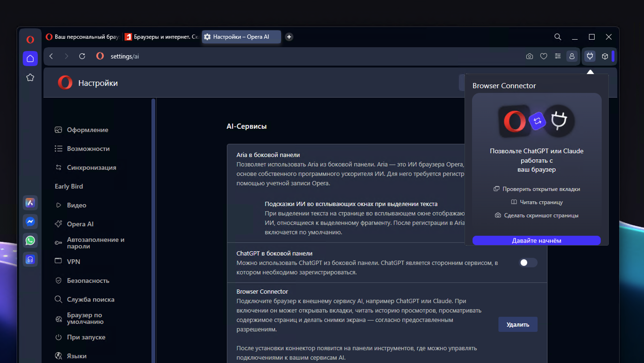Select Opera AI in settings menu
Screen dimensions: 644x363
point(80,224)
